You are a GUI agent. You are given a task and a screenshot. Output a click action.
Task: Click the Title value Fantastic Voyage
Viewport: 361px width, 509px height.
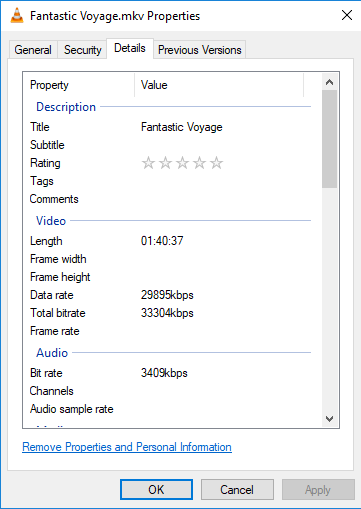(182, 127)
